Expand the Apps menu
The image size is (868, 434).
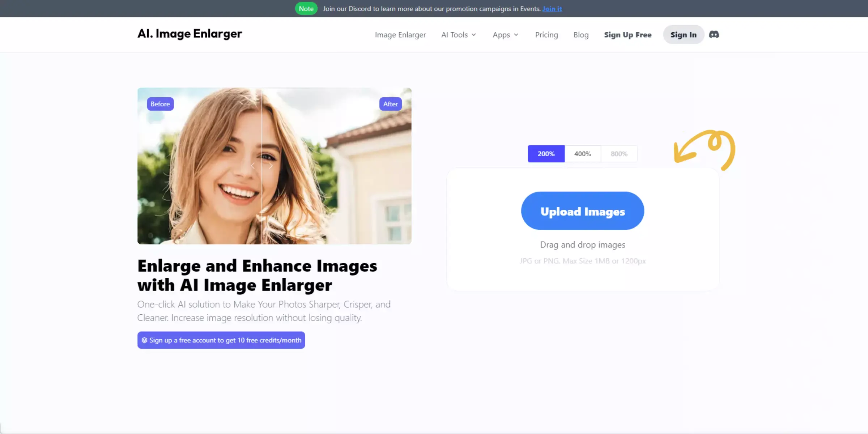tap(505, 34)
